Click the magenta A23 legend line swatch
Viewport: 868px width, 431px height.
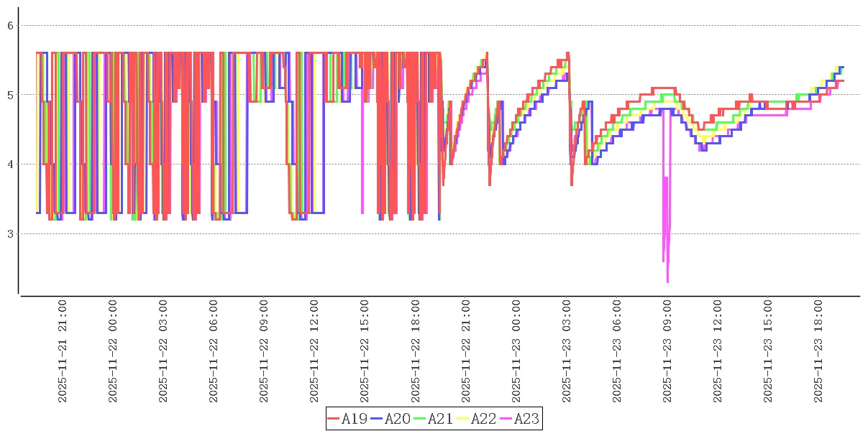pyautogui.click(x=506, y=419)
